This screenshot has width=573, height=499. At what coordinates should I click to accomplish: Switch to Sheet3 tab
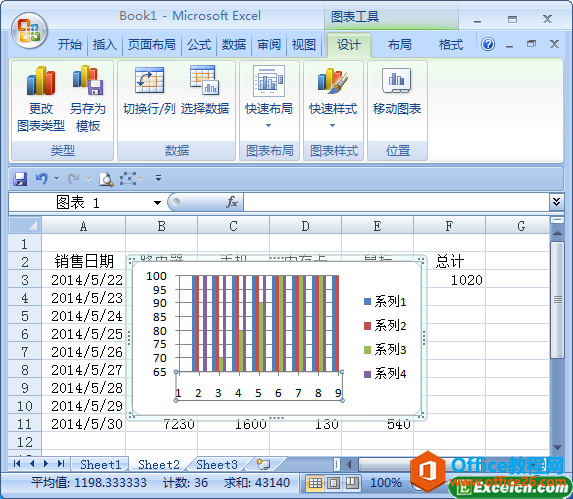click(x=217, y=464)
